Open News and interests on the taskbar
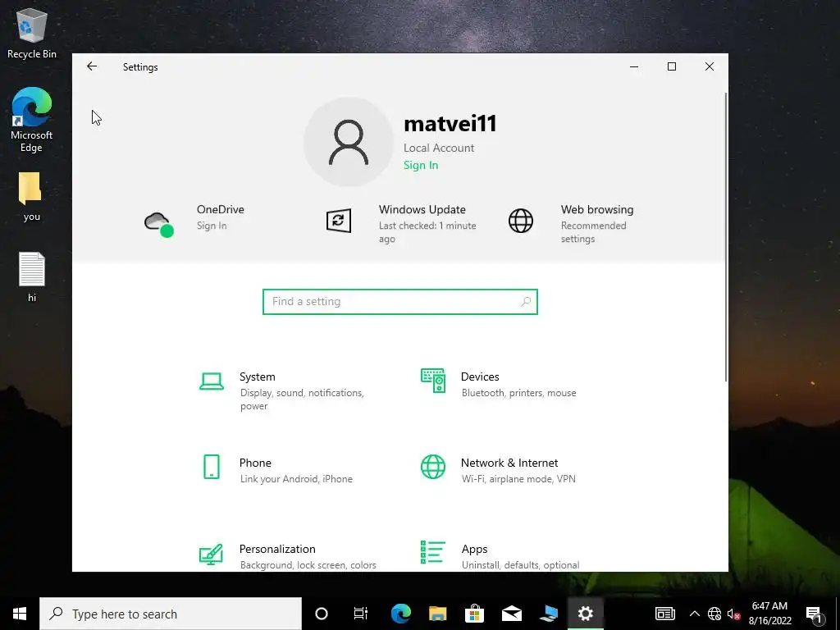Image resolution: width=840 pixels, height=630 pixels. coord(664,614)
